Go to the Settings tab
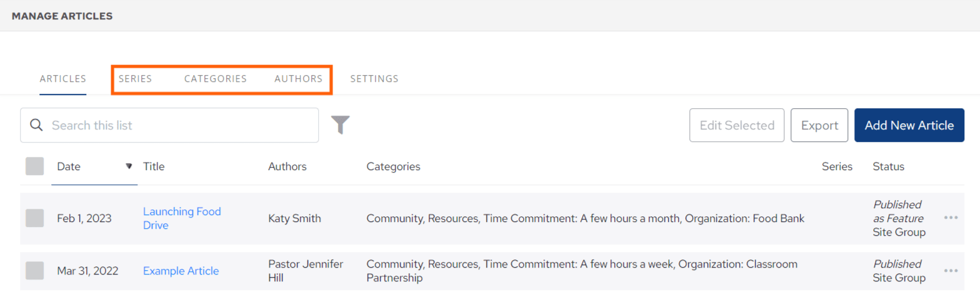The width and height of the screenshot is (980, 302). (374, 79)
